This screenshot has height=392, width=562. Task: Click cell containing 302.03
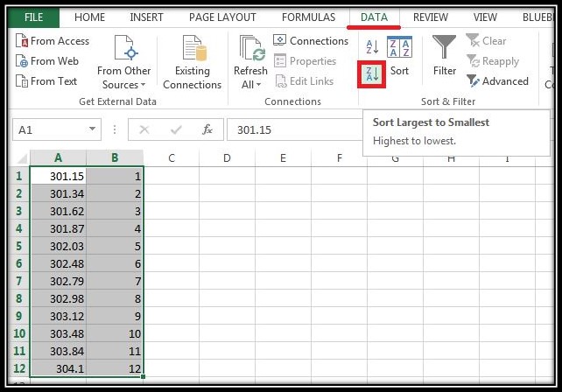(58, 246)
